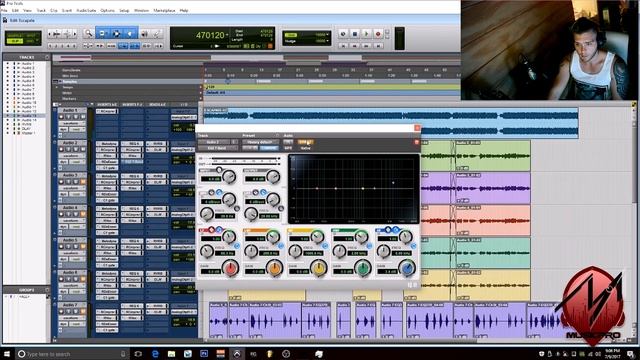The image size is (640, 360).
Task: Open the File menu
Action: 4,10
